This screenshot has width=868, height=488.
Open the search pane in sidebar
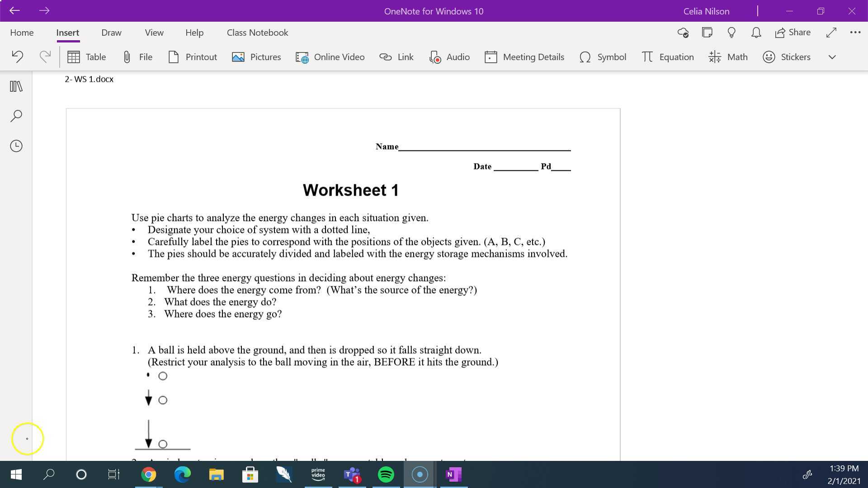tap(16, 116)
